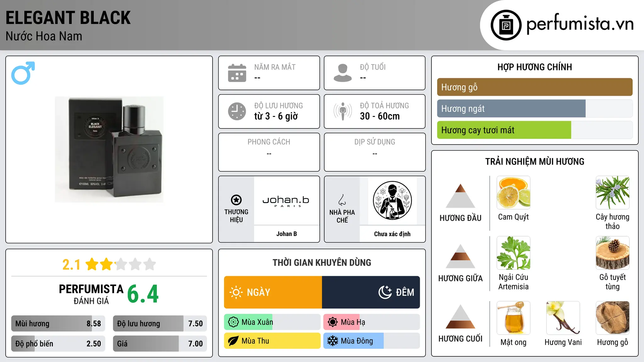Viewport: 644px width, 362px height.
Task: Click the green Hương cay tươi mát bar
Action: click(535, 130)
